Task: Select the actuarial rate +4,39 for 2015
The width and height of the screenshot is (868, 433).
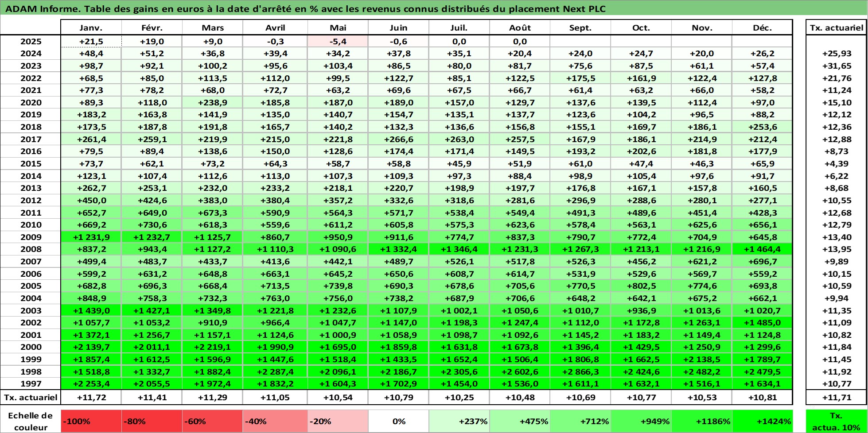Action: [x=837, y=163]
